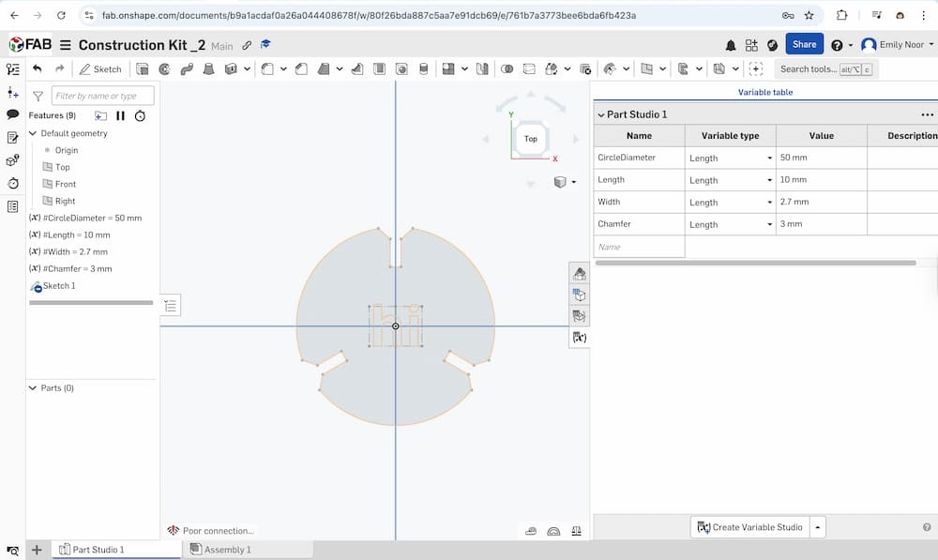Screen dimensions: 938x560
Task: Collapse the Parts (0) section
Action: coord(33,388)
